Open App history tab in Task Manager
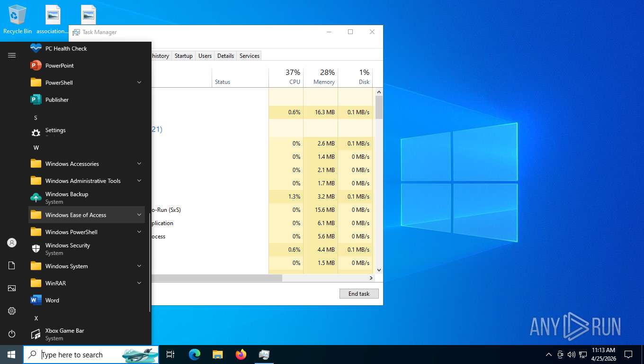 coord(161,56)
